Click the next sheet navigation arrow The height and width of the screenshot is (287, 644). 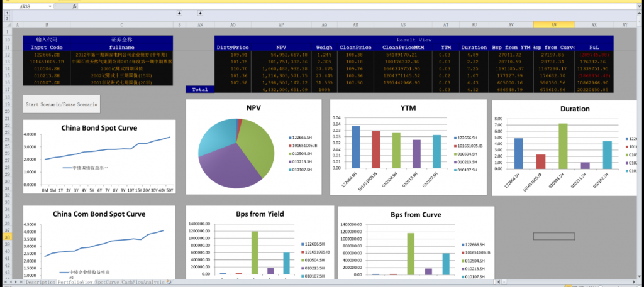(16, 282)
